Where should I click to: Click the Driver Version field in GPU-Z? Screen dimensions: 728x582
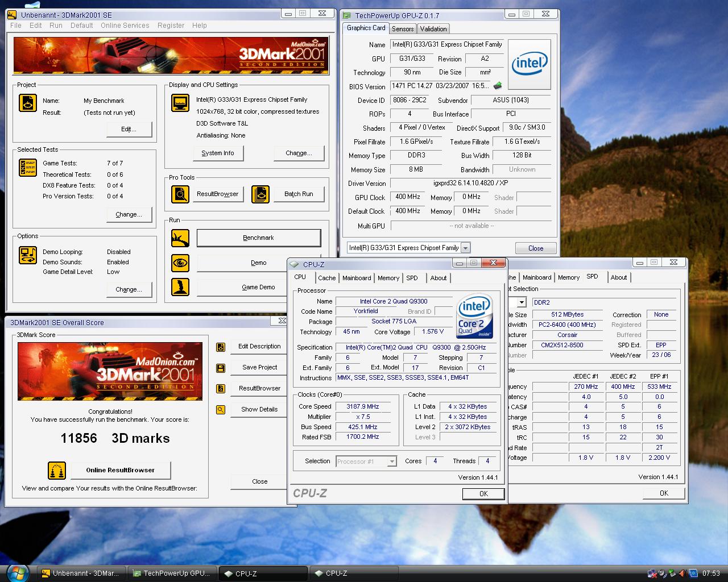[x=471, y=184]
